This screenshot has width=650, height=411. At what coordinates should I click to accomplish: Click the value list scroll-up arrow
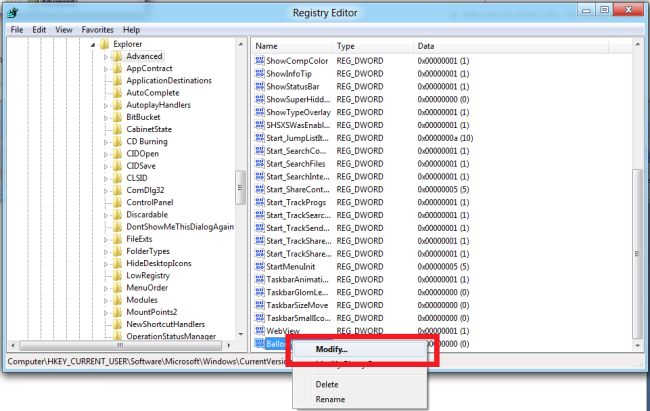tap(638, 44)
